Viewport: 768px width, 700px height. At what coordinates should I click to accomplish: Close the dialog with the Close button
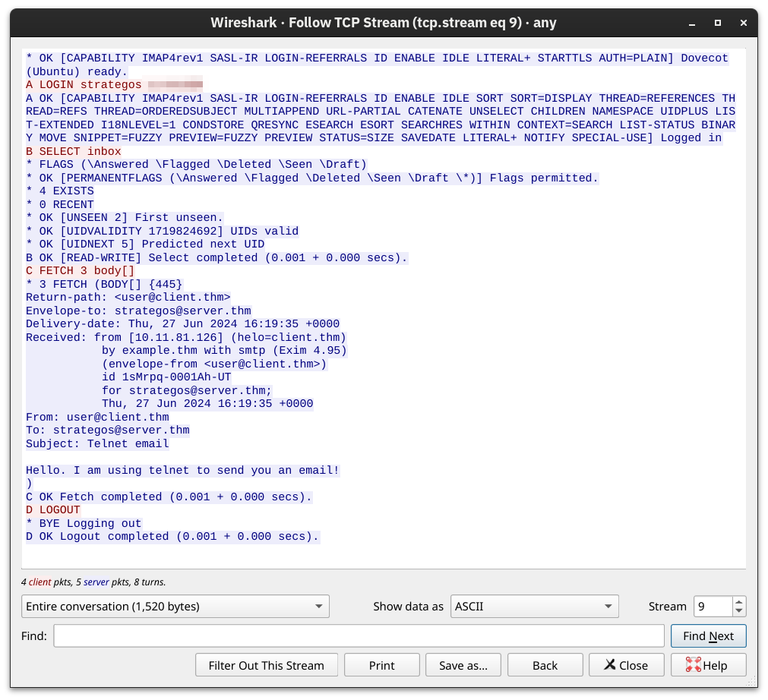click(626, 665)
